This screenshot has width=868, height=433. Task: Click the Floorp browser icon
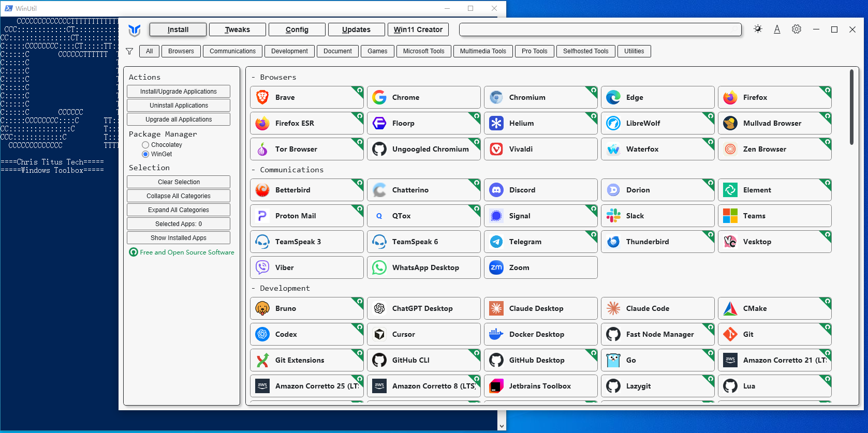(379, 123)
